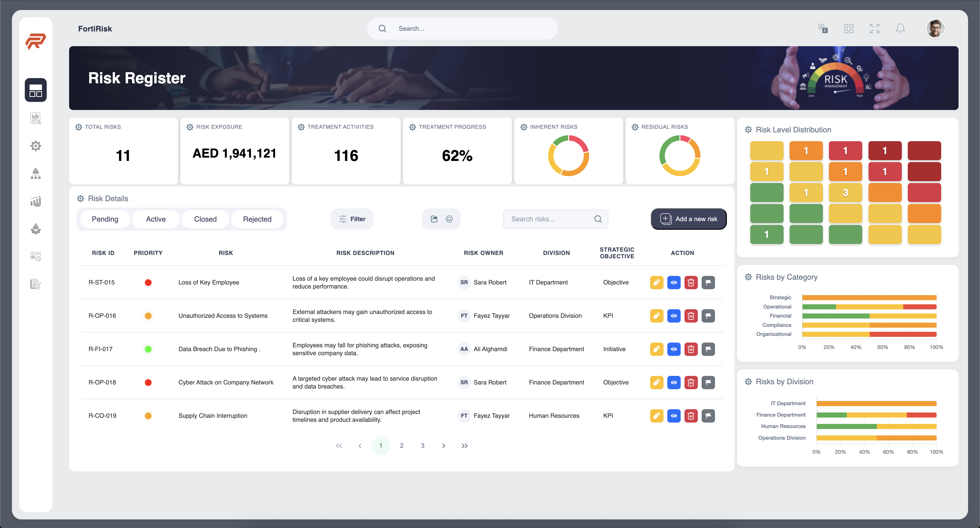Click the notification bell icon
Viewport: 980px width, 528px height.
tap(900, 29)
